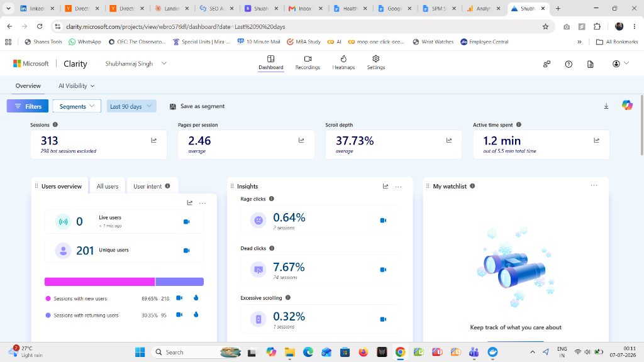Viewport: 644px width, 362px height.
Task: Open Insights more options menu
Action: tap(398, 187)
